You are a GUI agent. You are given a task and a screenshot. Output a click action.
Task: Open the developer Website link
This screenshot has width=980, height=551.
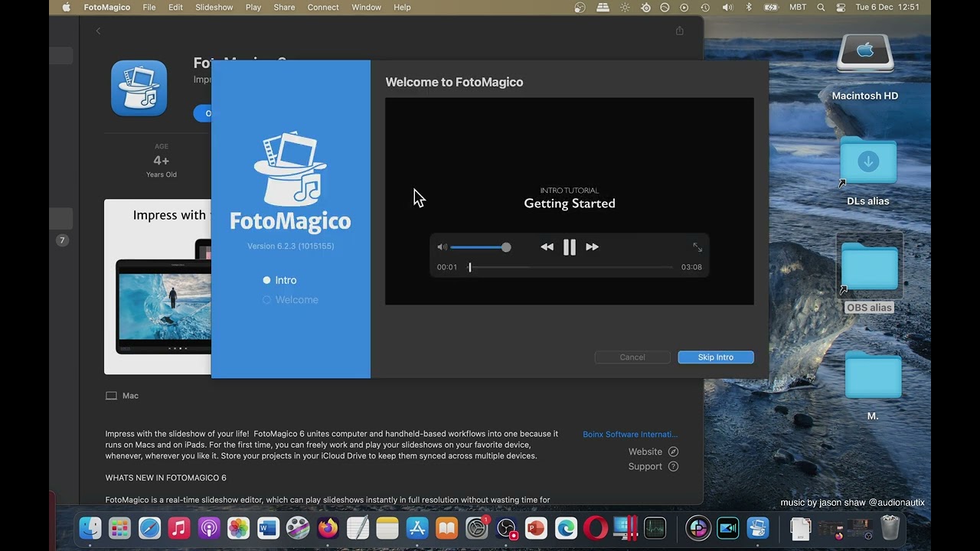653,452
